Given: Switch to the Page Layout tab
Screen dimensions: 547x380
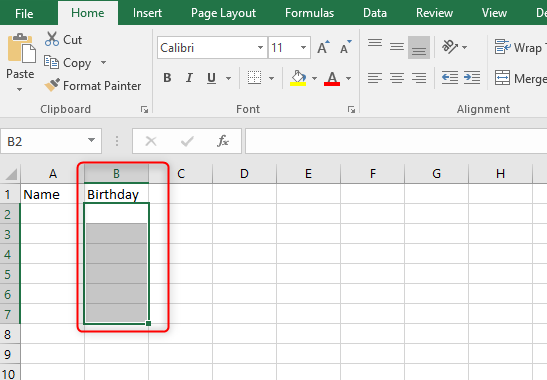Looking at the screenshot, I should click(x=223, y=13).
